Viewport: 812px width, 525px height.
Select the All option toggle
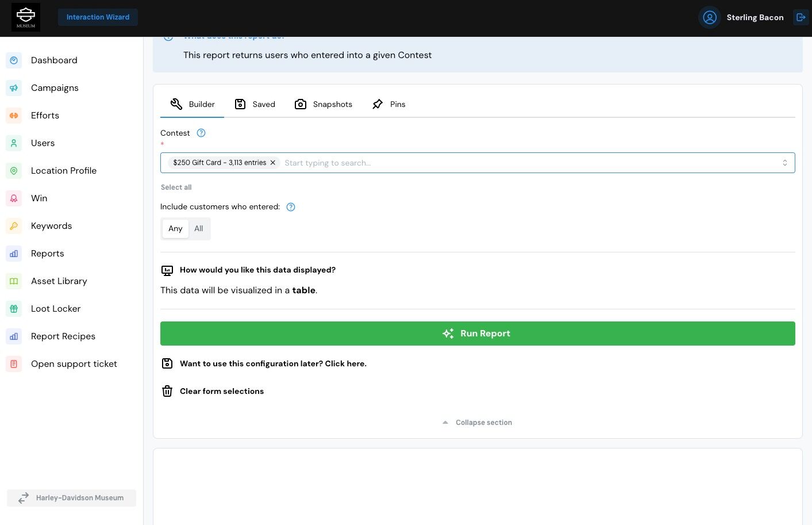(199, 229)
